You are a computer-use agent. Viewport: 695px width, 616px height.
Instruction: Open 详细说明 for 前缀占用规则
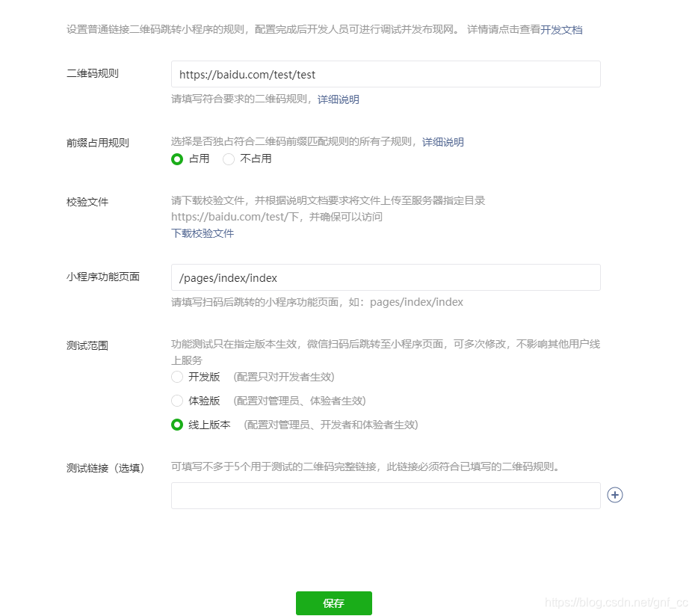443,141
